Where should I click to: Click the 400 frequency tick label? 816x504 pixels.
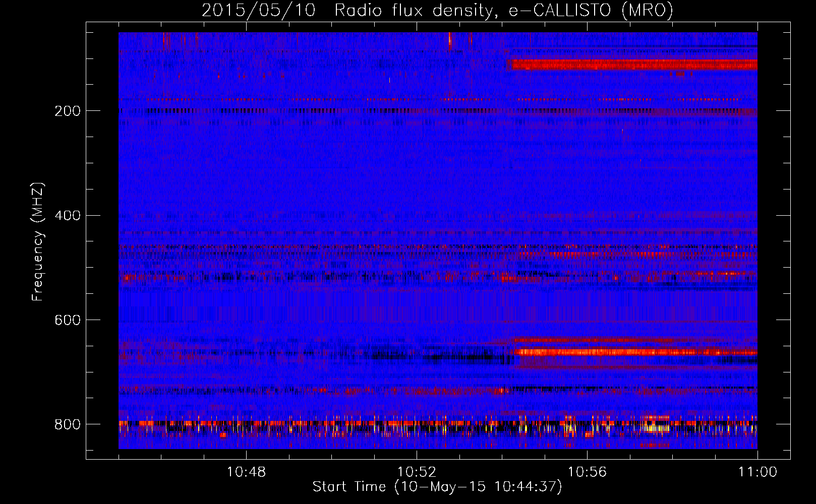tap(68, 216)
